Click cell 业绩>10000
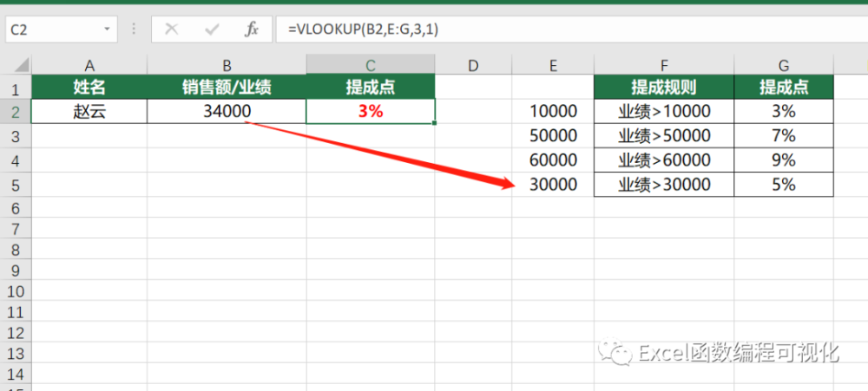This screenshot has width=868, height=391. pyautogui.click(x=664, y=112)
